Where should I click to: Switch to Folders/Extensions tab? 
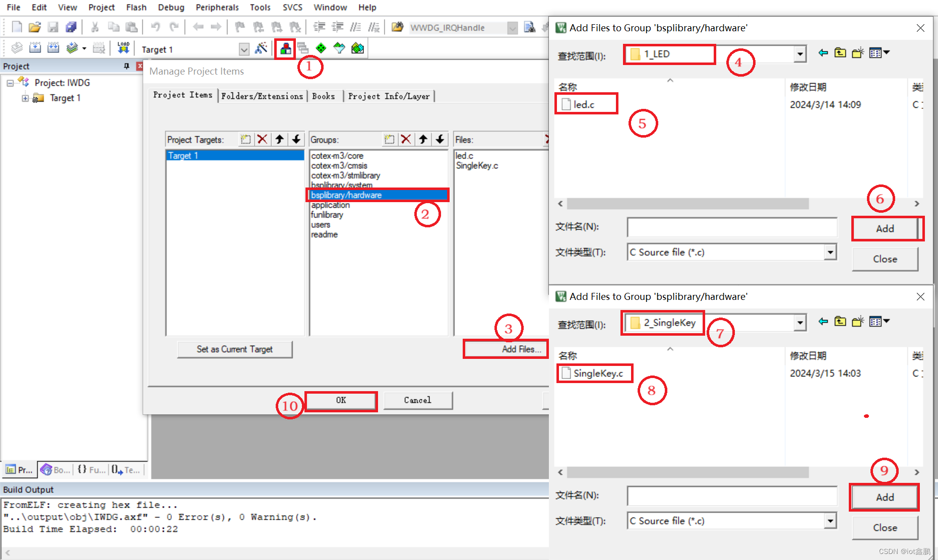pos(262,96)
